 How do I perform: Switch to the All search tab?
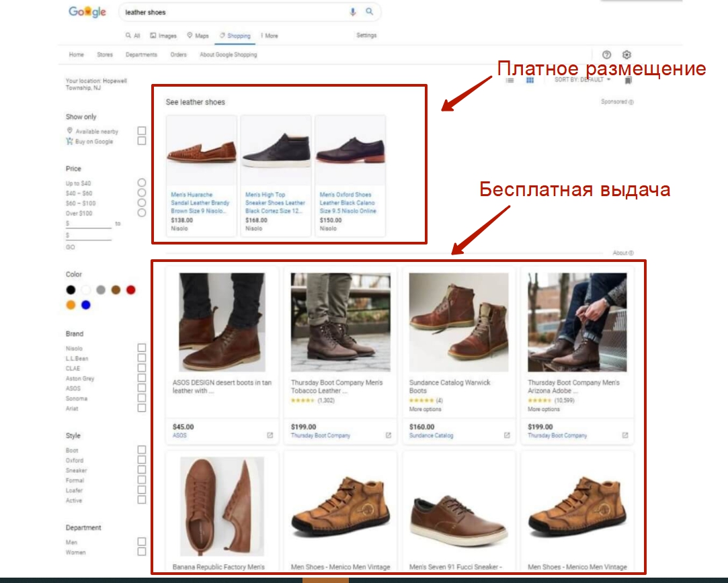tap(133, 36)
